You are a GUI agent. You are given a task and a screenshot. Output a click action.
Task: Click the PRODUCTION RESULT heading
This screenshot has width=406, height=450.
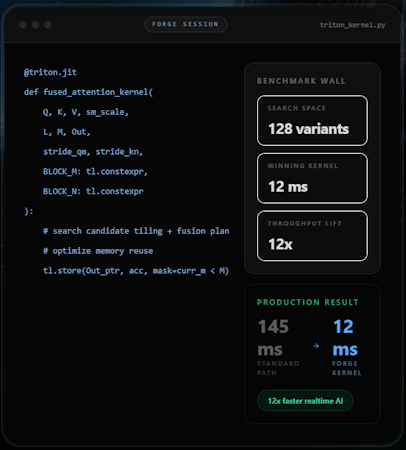(307, 302)
